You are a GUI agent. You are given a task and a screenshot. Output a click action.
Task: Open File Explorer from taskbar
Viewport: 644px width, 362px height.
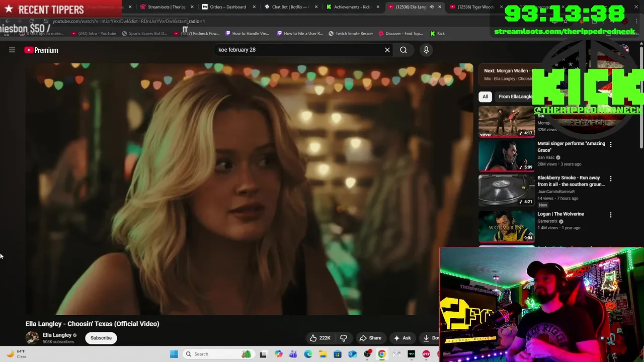point(323,354)
